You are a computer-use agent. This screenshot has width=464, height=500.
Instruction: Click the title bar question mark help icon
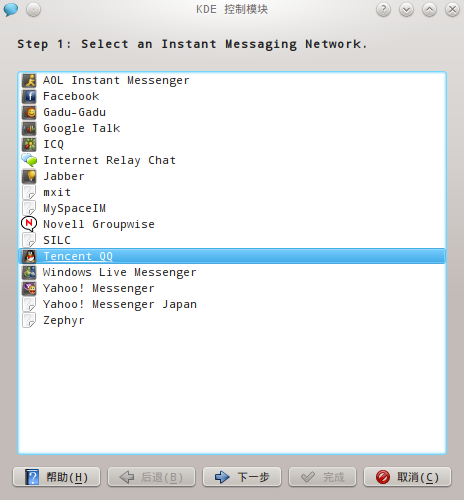(383, 10)
